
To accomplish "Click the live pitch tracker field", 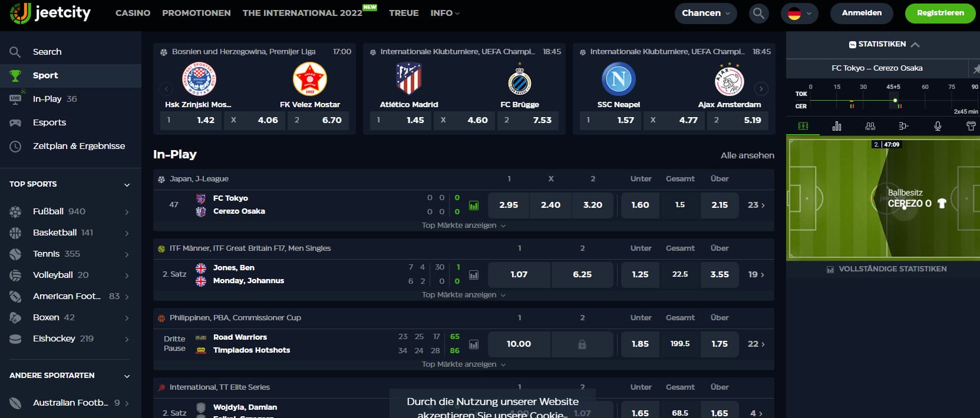I will click(883, 198).
